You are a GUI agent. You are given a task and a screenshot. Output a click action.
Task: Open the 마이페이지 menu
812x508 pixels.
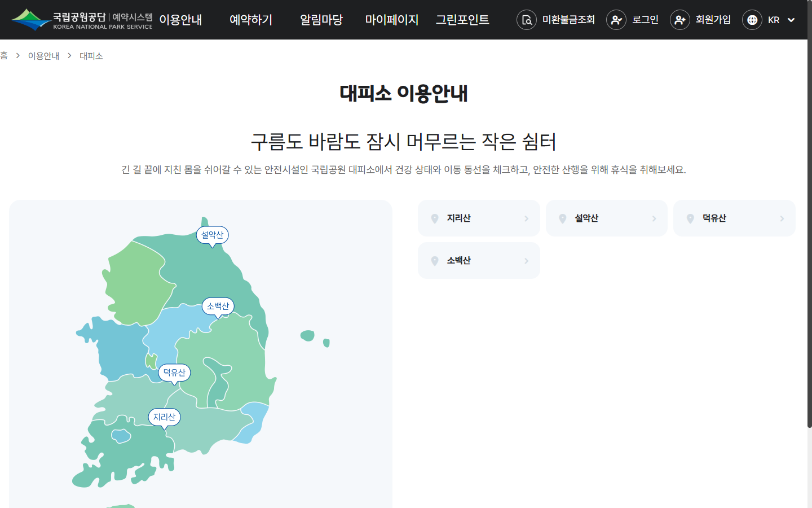pyautogui.click(x=392, y=20)
